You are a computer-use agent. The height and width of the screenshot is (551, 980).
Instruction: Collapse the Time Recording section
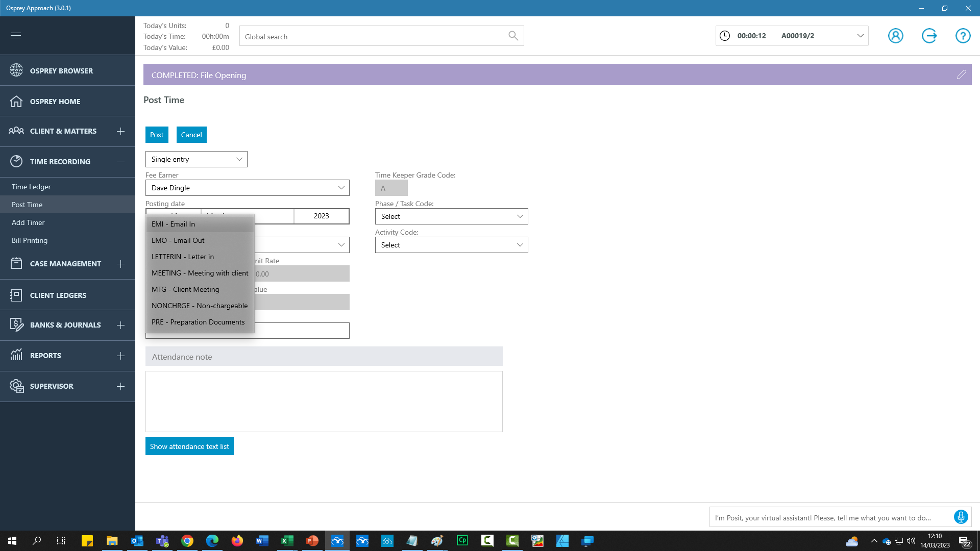[120, 162]
